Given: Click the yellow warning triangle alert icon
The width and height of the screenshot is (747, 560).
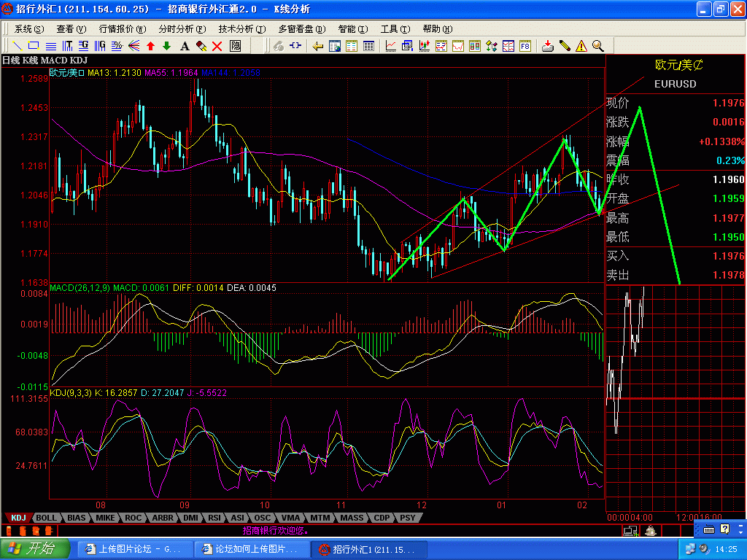Looking at the screenshot, I should click(x=581, y=46).
